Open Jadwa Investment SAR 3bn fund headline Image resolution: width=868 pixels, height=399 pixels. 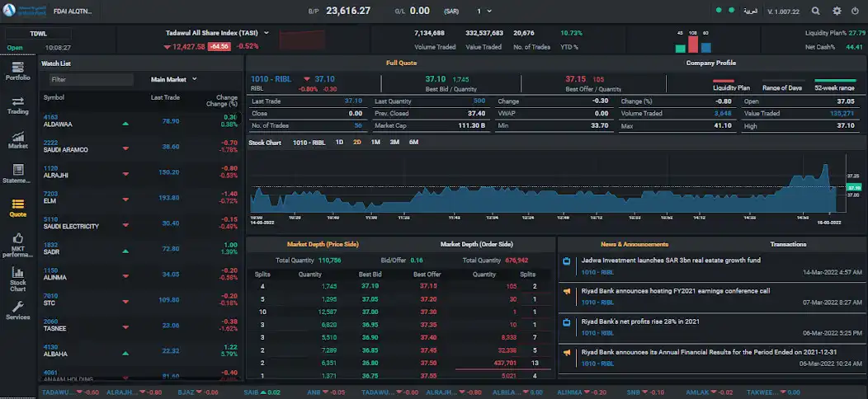click(x=671, y=261)
